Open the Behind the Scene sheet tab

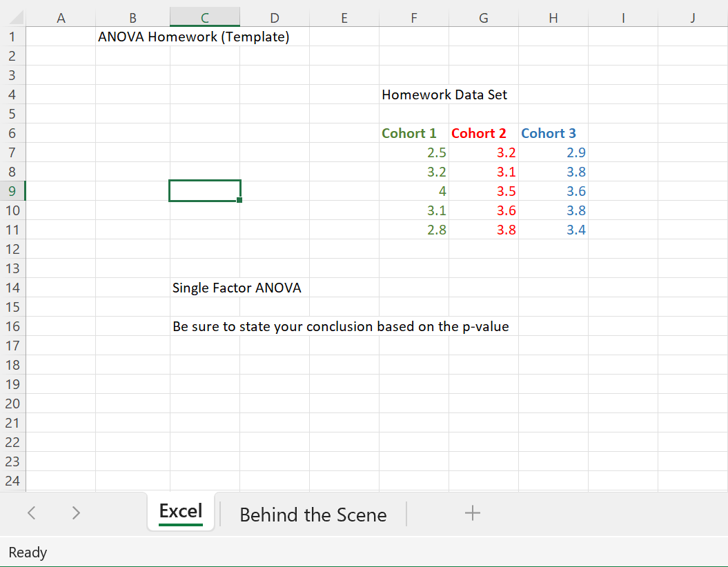(313, 515)
